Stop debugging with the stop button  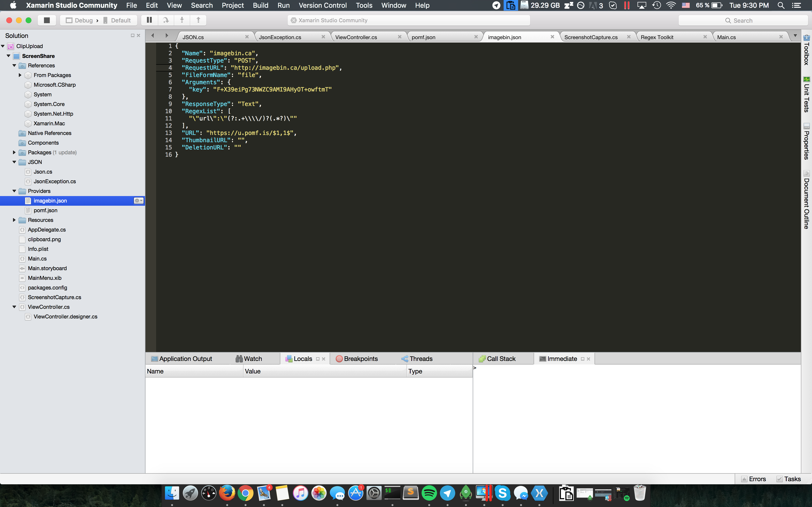47,21
